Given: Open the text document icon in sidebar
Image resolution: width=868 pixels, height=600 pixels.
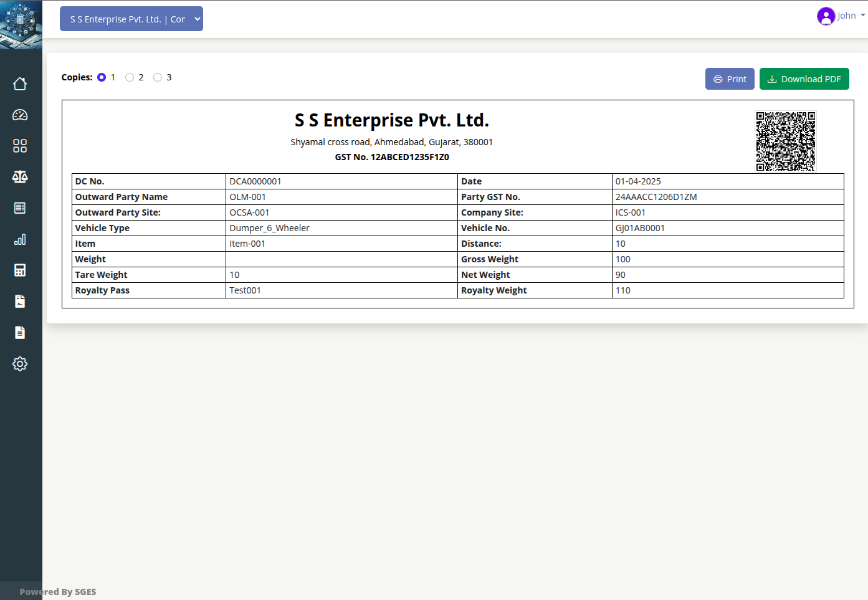Looking at the screenshot, I should tap(20, 333).
